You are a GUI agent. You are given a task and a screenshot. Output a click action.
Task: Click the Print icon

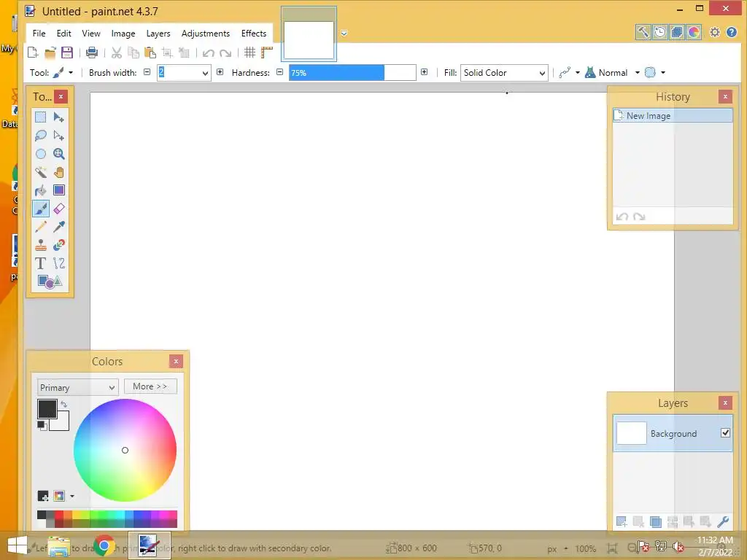click(91, 52)
